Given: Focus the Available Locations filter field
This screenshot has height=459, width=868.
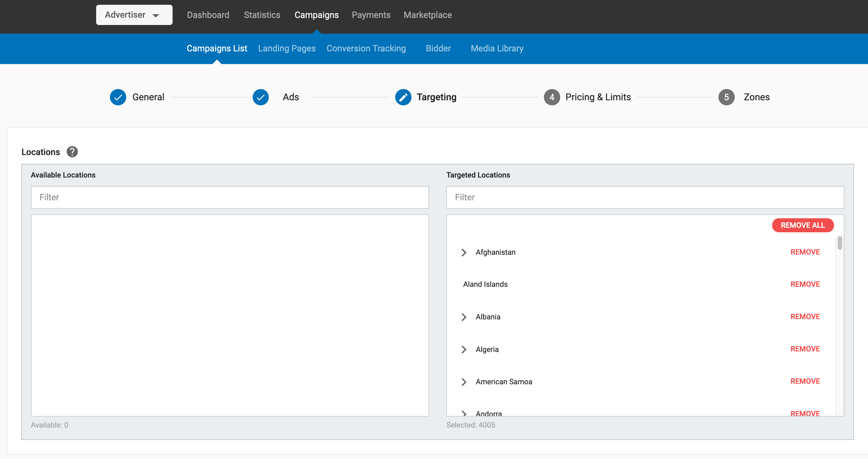Looking at the screenshot, I should point(229,197).
